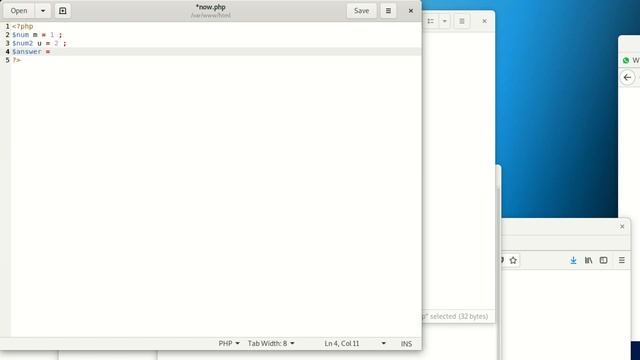Open the gedit Open file button
Image resolution: width=640 pixels, height=360 pixels.
click(19, 11)
